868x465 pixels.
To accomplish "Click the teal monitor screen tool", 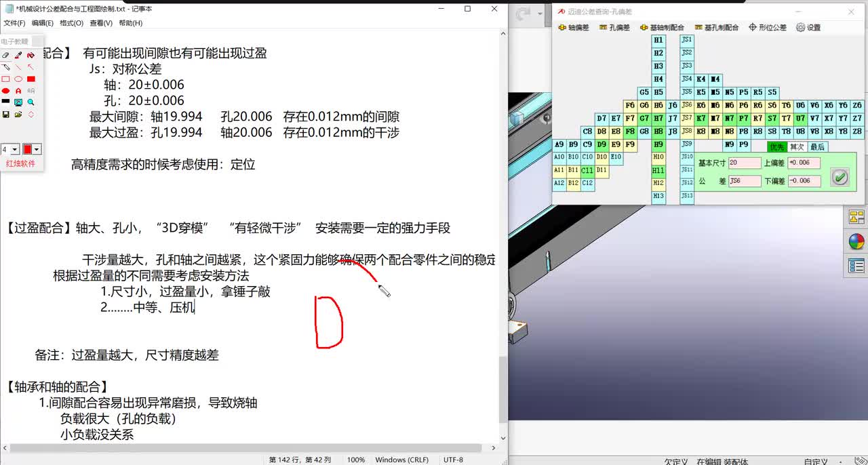I will (x=18, y=102).
